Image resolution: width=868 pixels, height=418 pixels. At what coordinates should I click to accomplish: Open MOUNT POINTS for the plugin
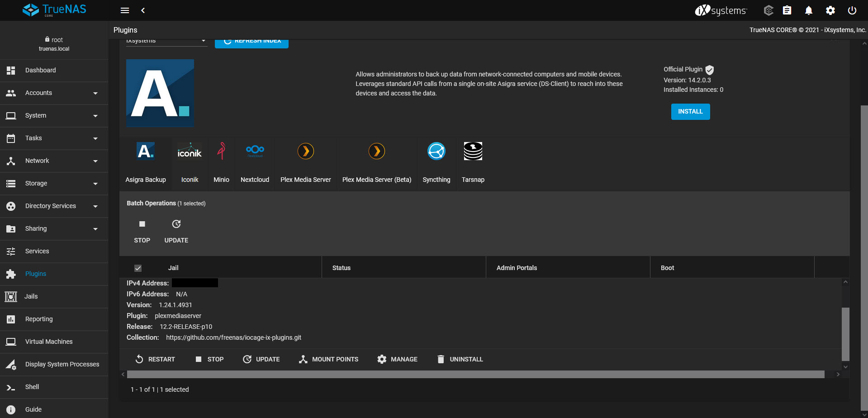pyautogui.click(x=328, y=359)
